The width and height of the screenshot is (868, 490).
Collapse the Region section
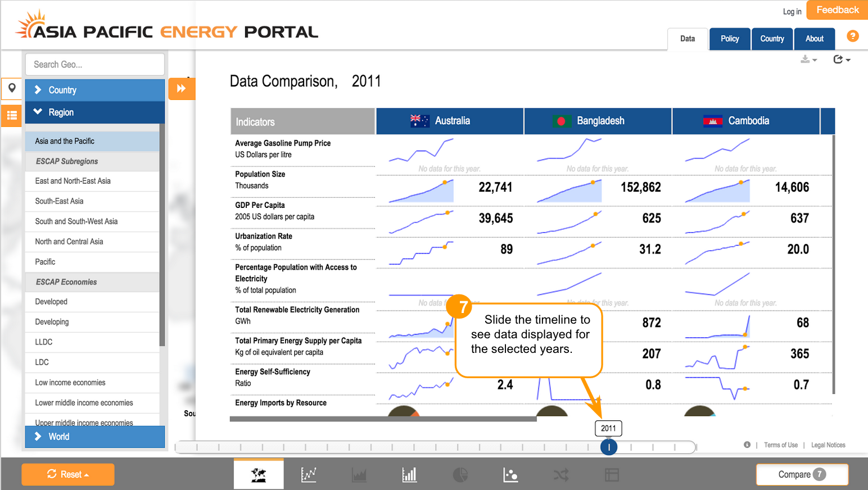94,112
